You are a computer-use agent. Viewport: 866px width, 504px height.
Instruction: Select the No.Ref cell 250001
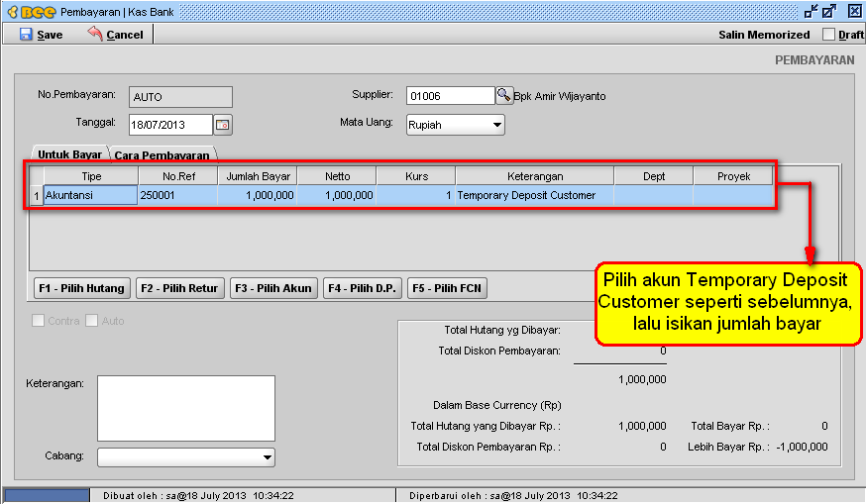(177, 195)
